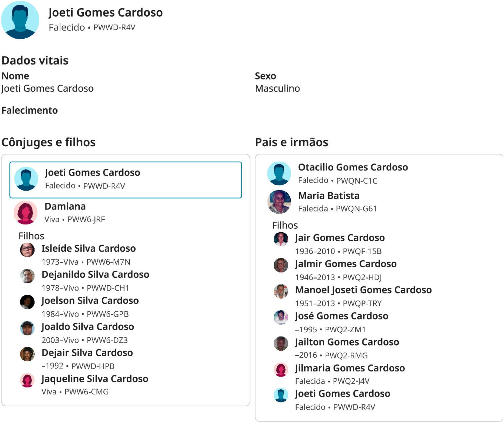Open Dejanildo Silva Cardoso's profile link
The height and width of the screenshot is (423, 504).
(95, 274)
